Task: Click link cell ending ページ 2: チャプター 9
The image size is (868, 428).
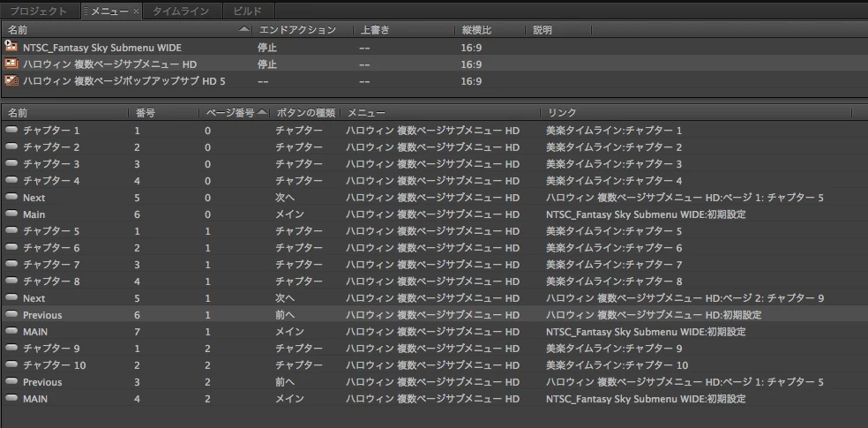Action: (685, 298)
